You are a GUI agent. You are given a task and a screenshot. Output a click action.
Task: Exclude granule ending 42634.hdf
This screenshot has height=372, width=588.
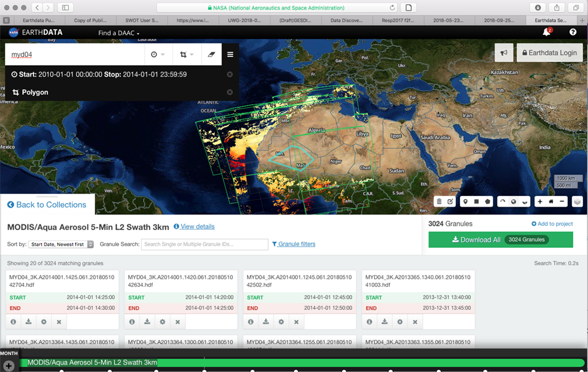178,322
